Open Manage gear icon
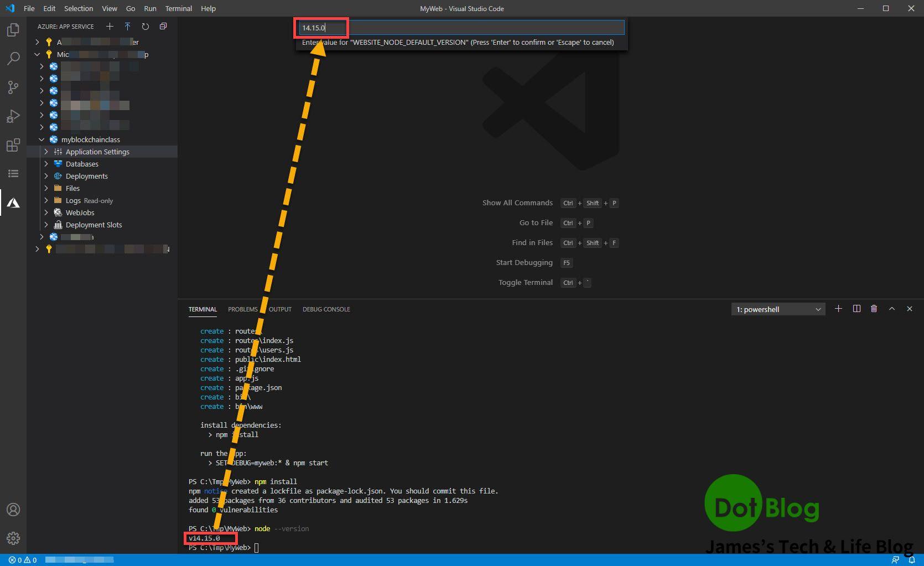The height and width of the screenshot is (566, 924). (13, 538)
